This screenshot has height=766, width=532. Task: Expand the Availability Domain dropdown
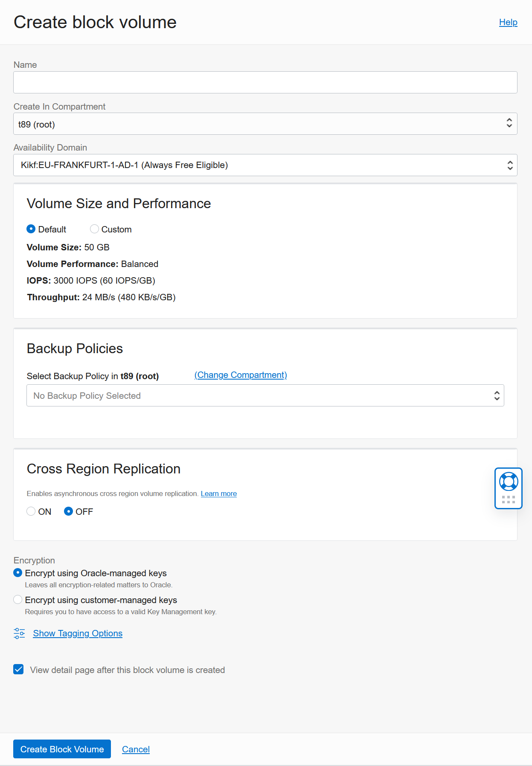[265, 165]
